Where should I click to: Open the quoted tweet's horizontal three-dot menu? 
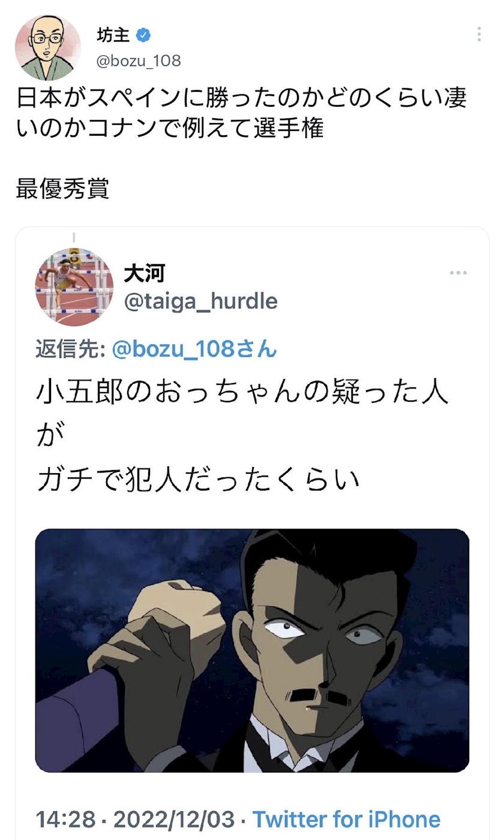click(x=458, y=273)
